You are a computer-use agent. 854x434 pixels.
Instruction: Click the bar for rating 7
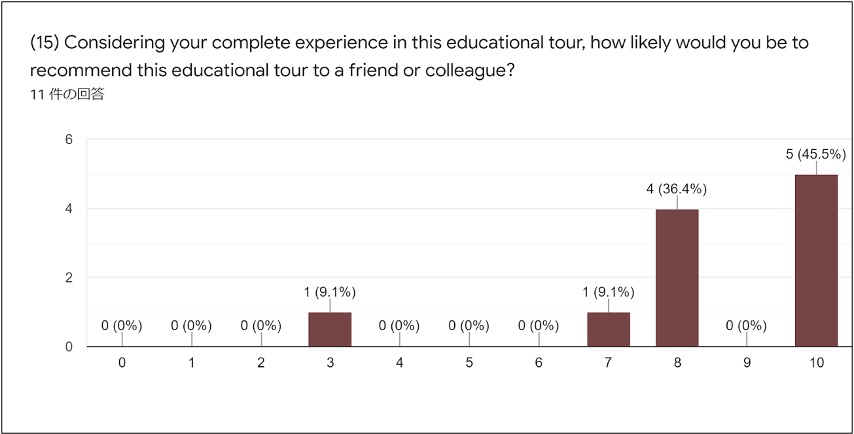tap(608, 329)
